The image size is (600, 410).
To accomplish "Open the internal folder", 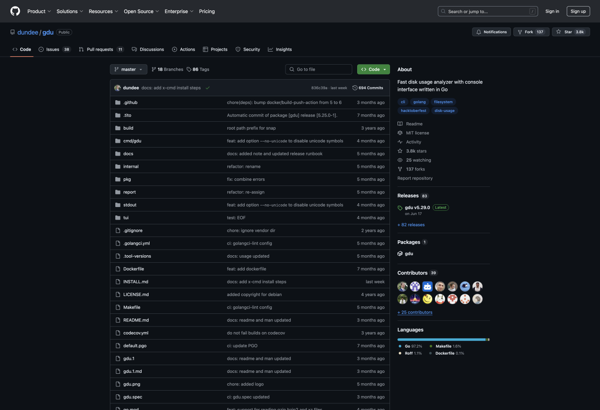I will pyautogui.click(x=131, y=167).
